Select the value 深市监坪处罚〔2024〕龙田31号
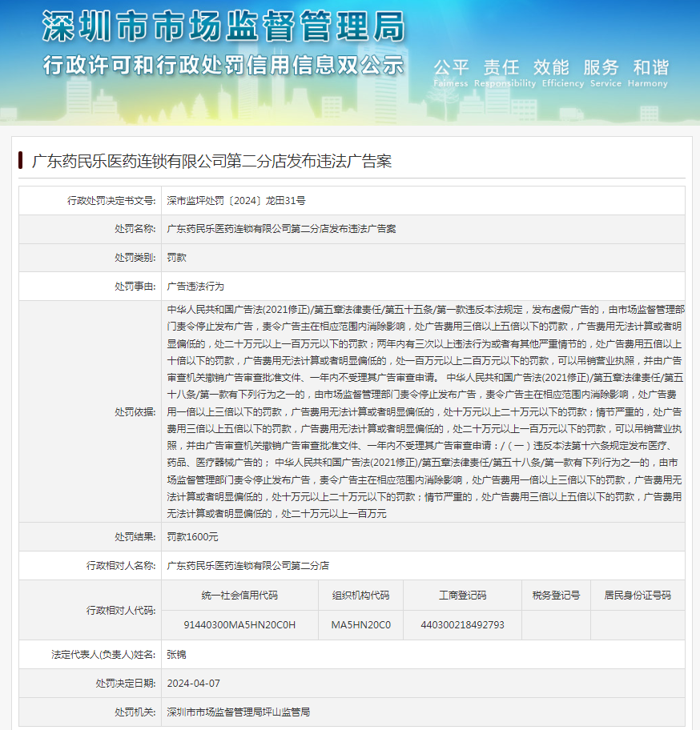The width and height of the screenshot is (700, 730). [236, 201]
